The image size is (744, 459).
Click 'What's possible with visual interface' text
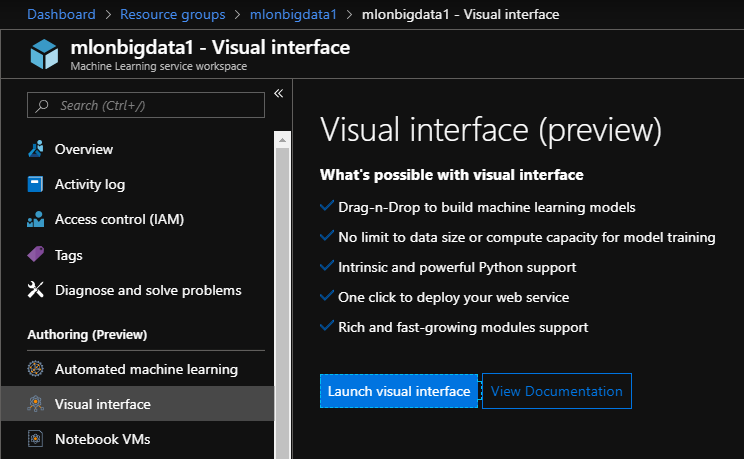tap(452, 175)
